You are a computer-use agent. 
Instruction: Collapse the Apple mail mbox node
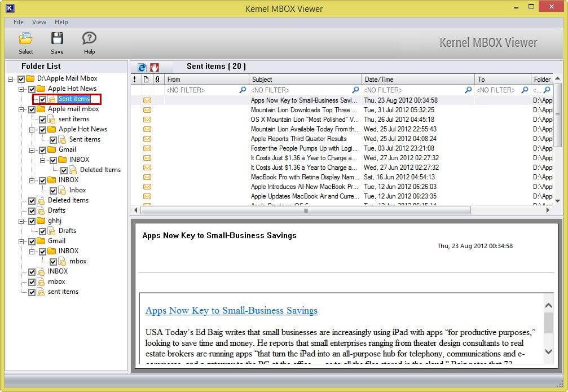(21, 109)
